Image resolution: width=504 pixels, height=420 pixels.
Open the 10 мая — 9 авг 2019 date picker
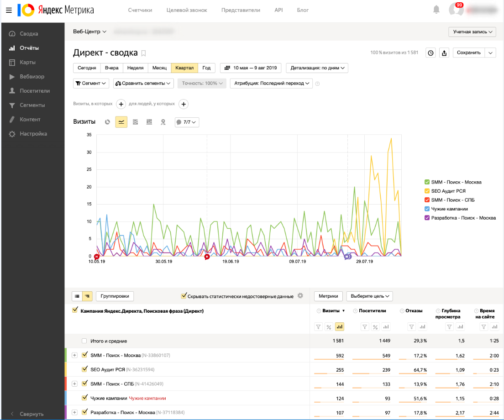[x=251, y=68]
